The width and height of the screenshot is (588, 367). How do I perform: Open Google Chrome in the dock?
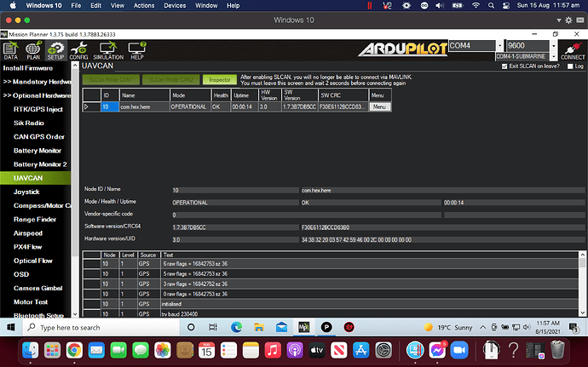[x=74, y=351]
